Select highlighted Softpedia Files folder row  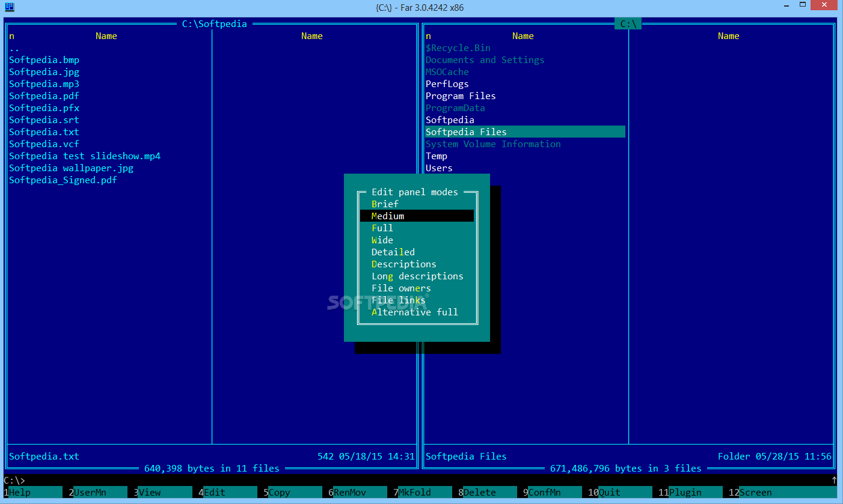coord(525,132)
